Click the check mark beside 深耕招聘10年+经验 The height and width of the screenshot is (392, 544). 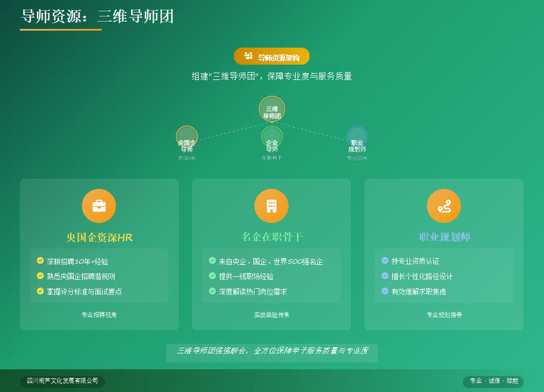40,261
